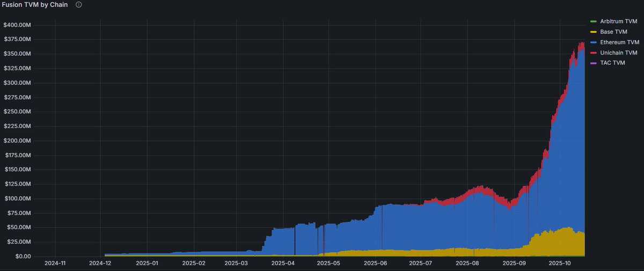Open color picker for Base TVM yellow swatch
This screenshot has height=271, width=644.
tap(593, 32)
